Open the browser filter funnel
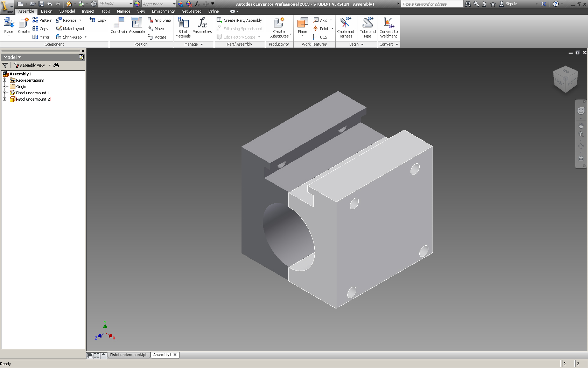 point(5,65)
